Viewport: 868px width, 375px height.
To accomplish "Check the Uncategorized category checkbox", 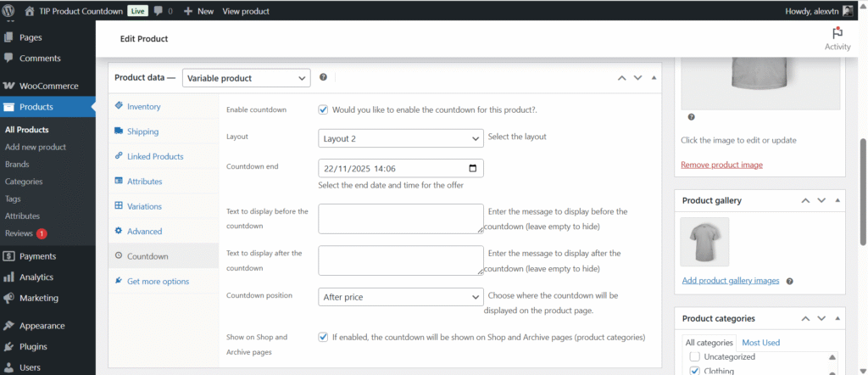I will 695,357.
